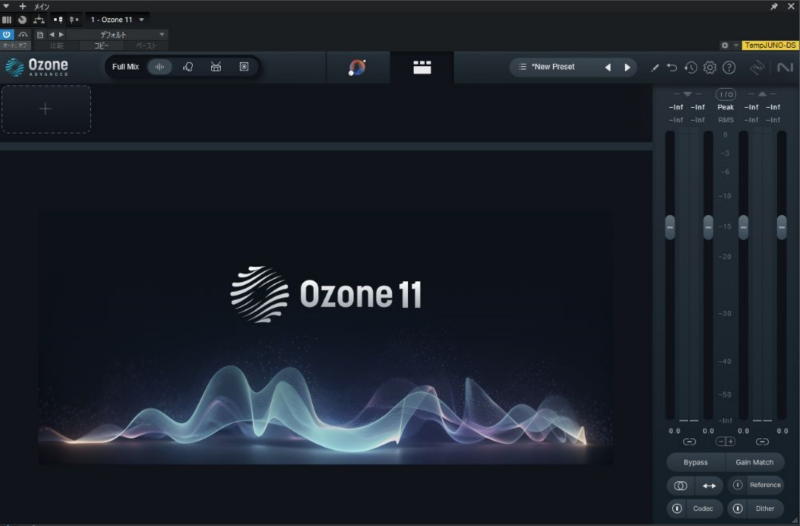Open the undo history clock icon

coord(690,68)
